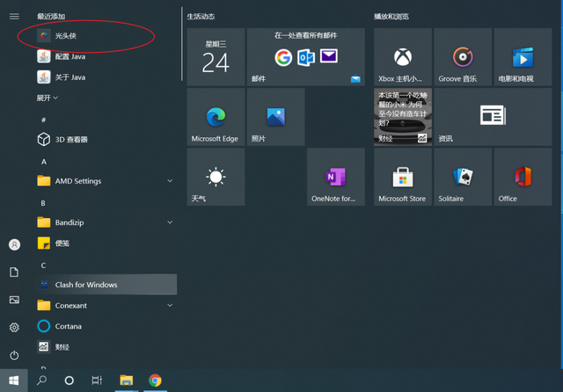Open Task View on taskbar
This screenshot has height=392, width=563.
97,381
